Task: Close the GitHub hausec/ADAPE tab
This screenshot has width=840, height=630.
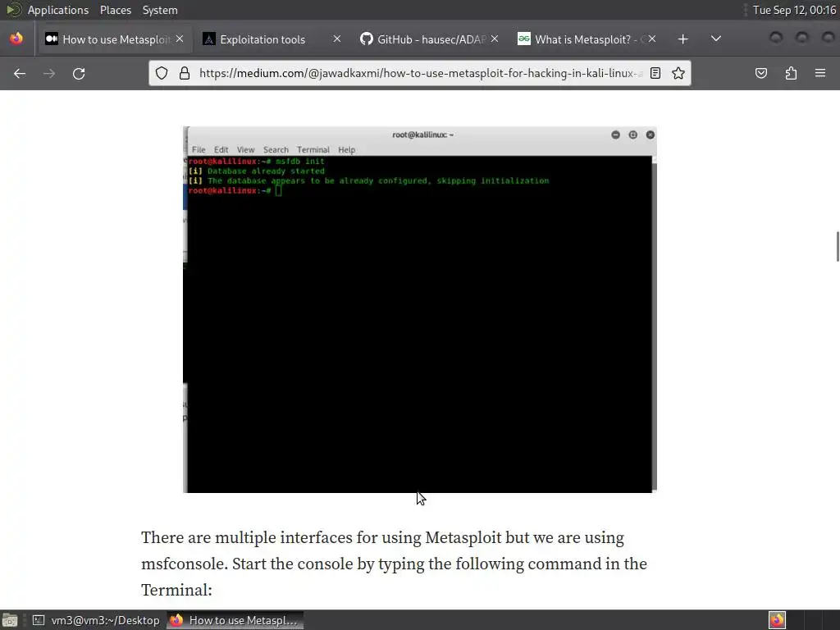Action: coord(495,39)
